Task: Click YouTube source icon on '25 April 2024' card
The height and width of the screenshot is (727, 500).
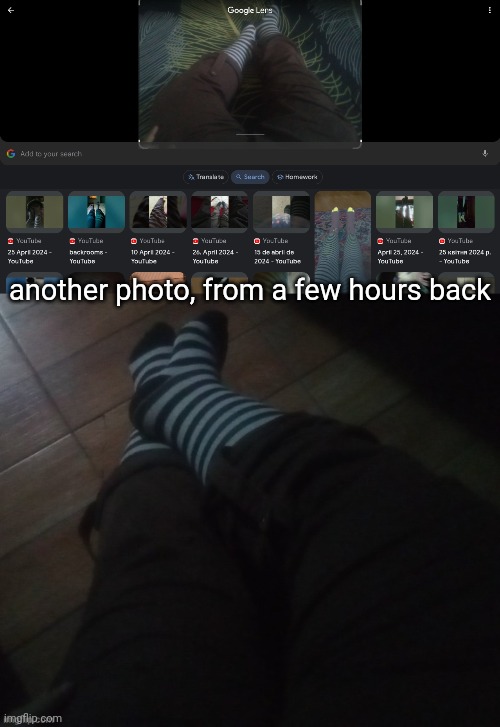Action: 10,241
